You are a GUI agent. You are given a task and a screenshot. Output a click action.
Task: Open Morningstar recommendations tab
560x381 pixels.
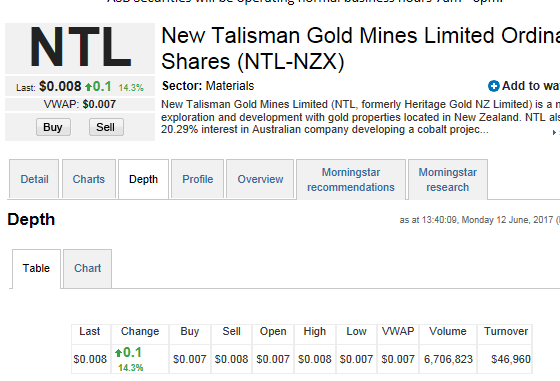coord(351,180)
